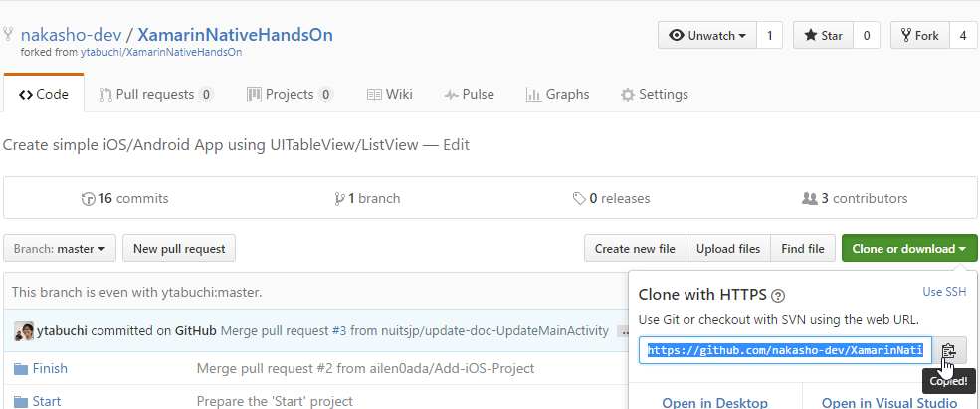
Task: Open ytabuchi's profile from the commit row
Action: click(x=63, y=331)
